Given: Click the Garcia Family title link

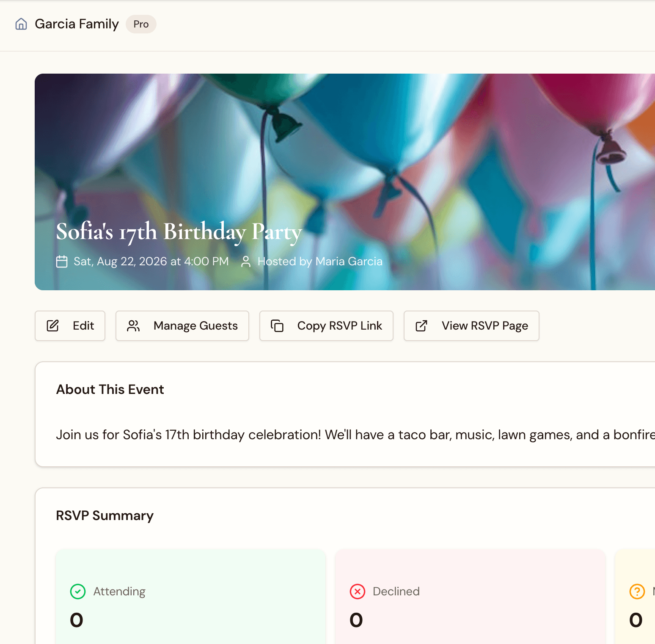Looking at the screenshot, I should click(x=77, y=24).
